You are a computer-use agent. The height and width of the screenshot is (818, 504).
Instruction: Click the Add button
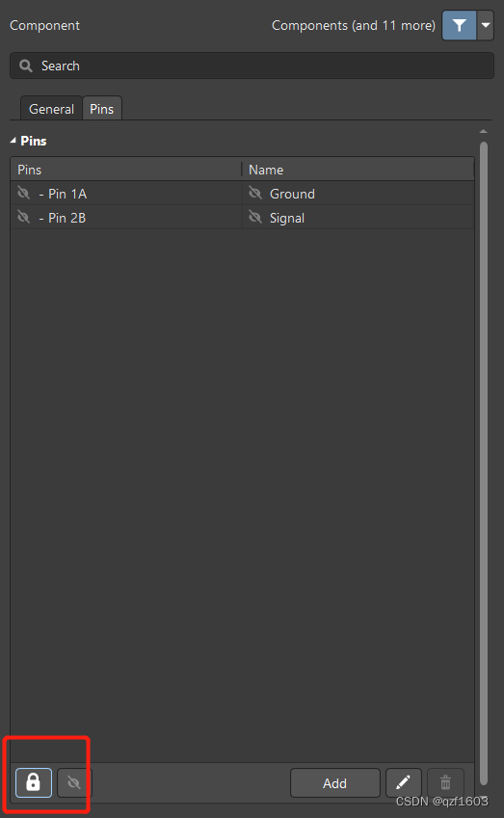[335, 783]
